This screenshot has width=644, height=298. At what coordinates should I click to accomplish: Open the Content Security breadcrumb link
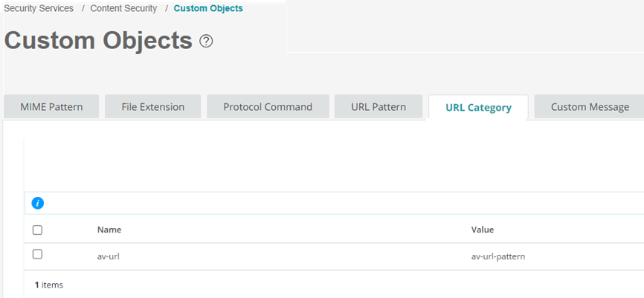coord(123,9)
